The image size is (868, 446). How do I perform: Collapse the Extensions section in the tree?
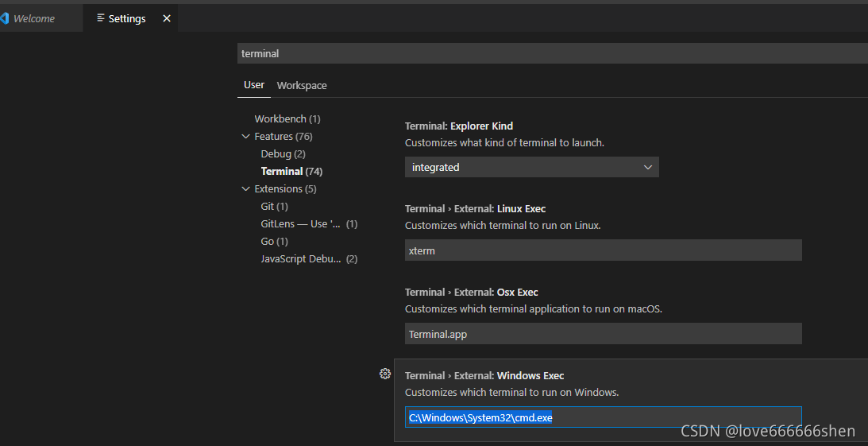[245, 189]
